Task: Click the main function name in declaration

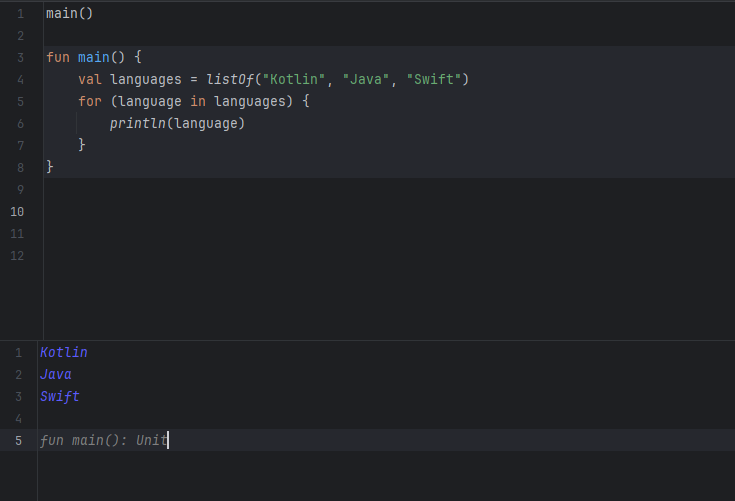Action: [x=93, y=58]
